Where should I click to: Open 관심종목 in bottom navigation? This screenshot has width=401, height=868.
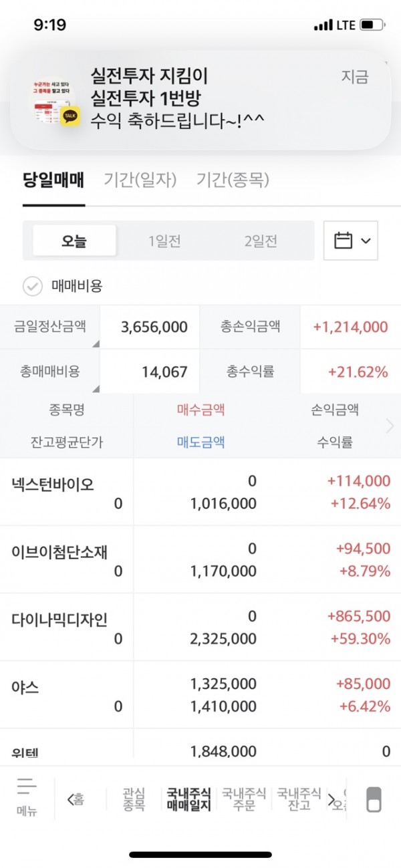point(134,799)
